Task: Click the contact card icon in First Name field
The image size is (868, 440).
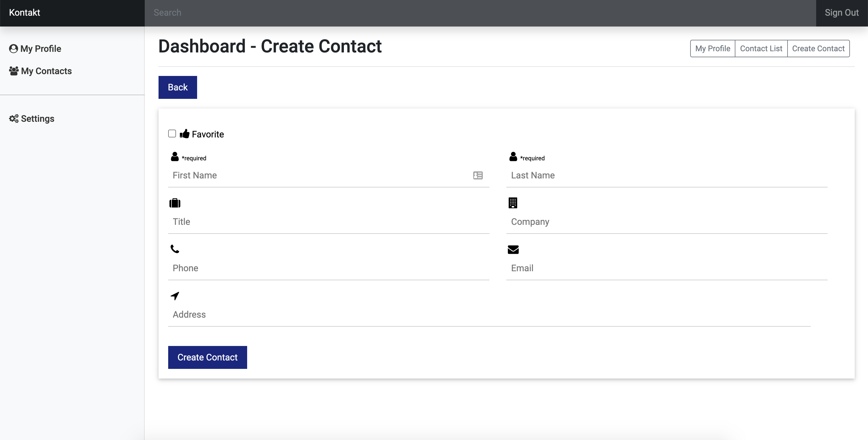Action: [477, 175]
